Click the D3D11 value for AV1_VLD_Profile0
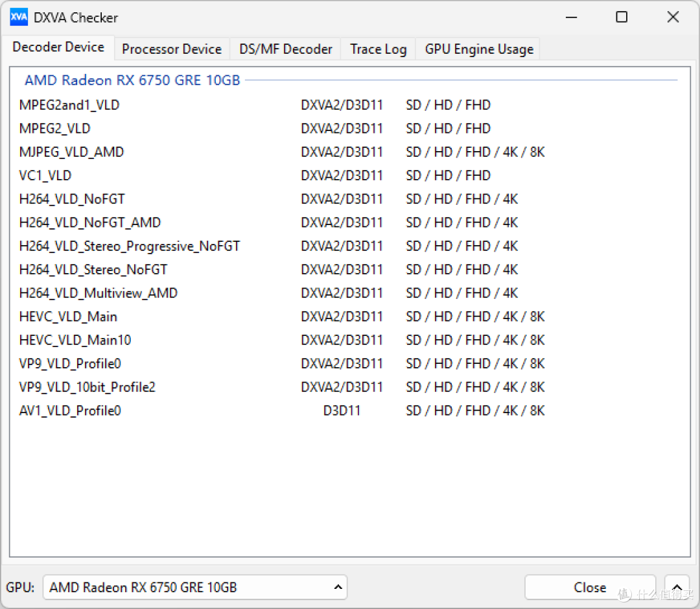Screen dimensions: 700x609 pyautogui.click(x=342, y=411)
